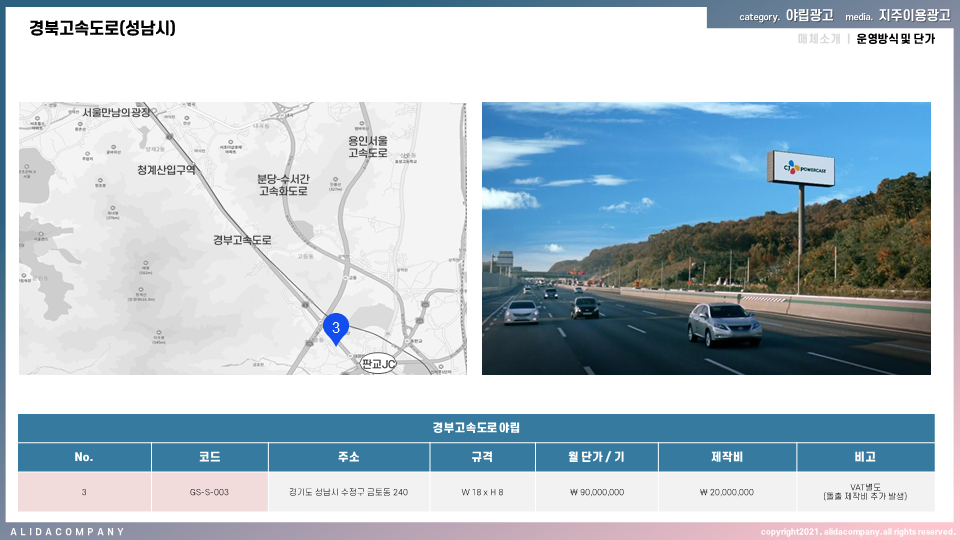
Task: Select the 운영방식 및 단가 tab
Action: 895,39
